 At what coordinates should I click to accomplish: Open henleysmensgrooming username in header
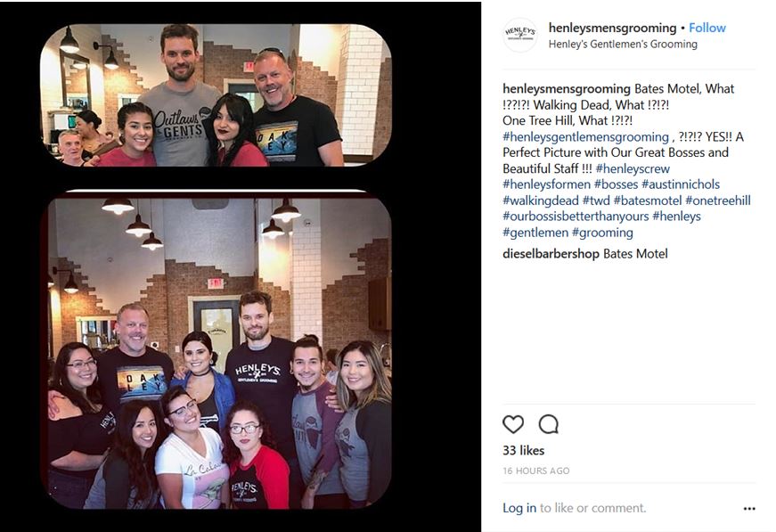612,28
